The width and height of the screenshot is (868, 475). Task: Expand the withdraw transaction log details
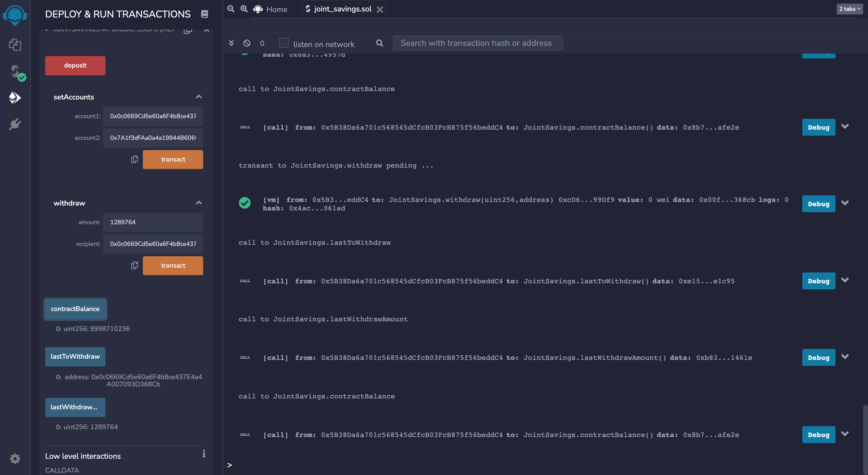click(845, 203)
